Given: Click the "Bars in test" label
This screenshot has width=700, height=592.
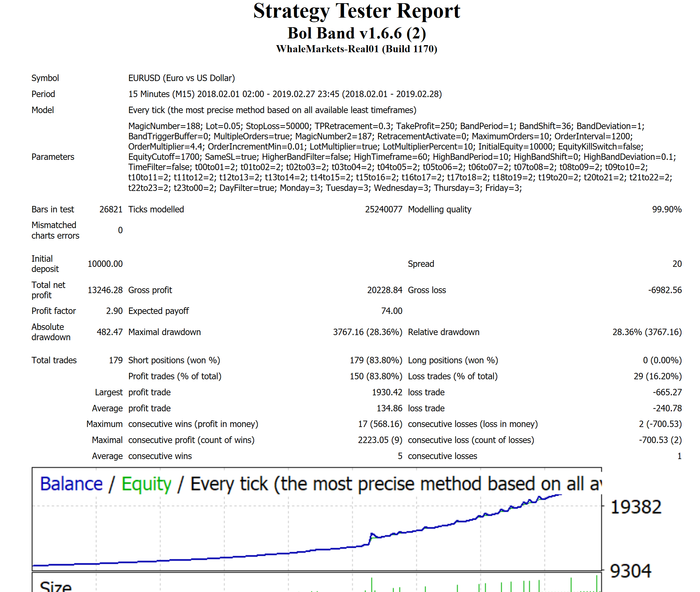Looking at the screenshot, I should click(53, 210).
